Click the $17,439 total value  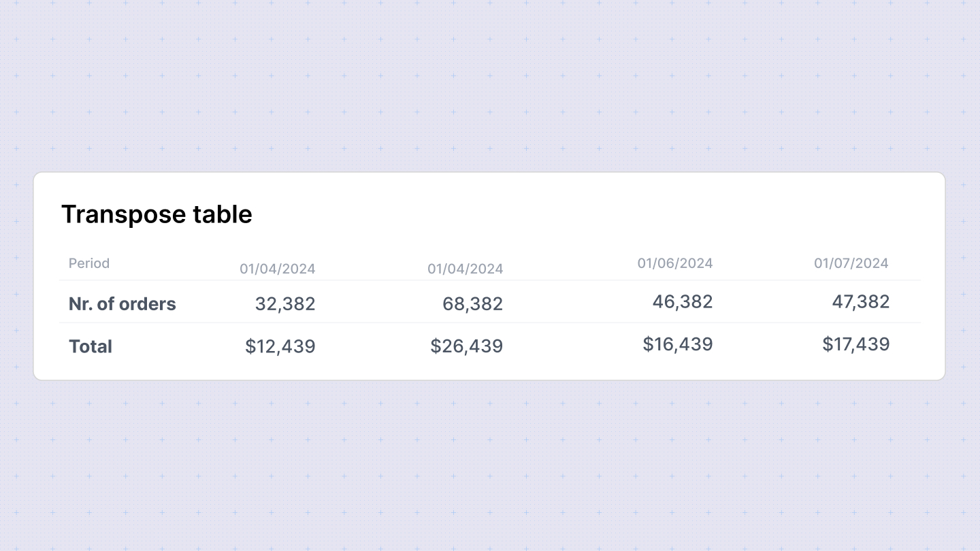coord(856,344)
